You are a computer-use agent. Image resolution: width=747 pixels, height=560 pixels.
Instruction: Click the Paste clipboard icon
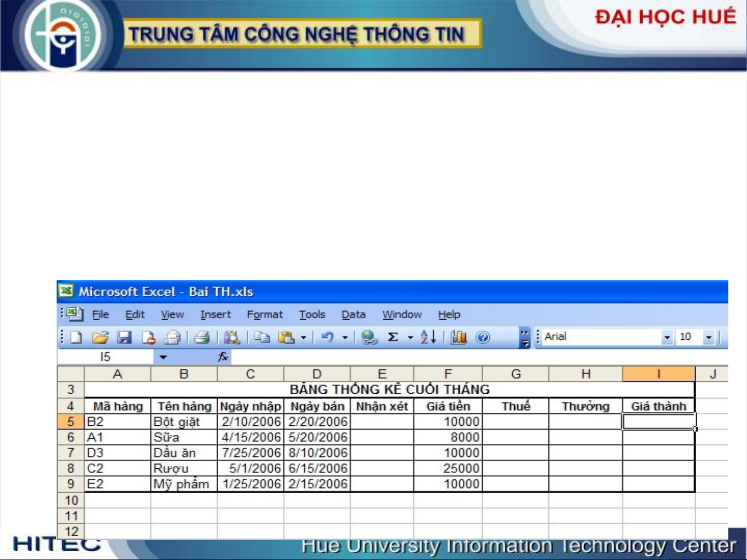pos(286,338)
